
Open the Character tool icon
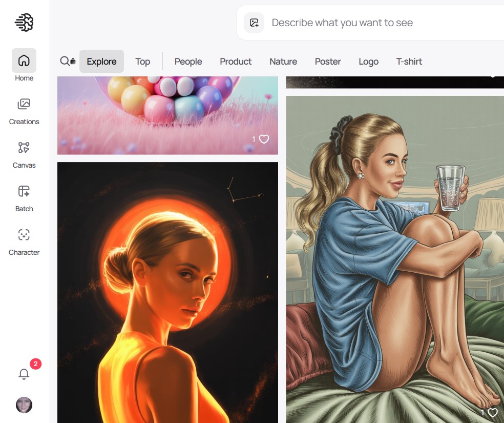(x=24, y=235)
